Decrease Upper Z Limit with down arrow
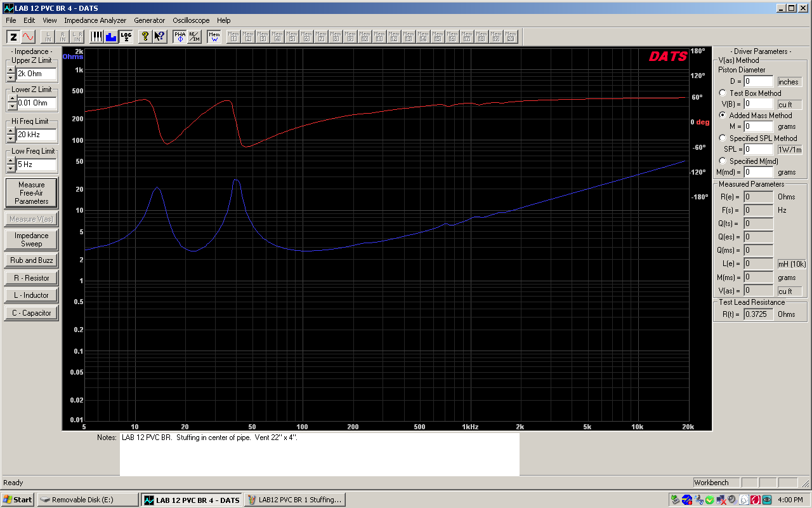812x508 pixels. (11, 77)
